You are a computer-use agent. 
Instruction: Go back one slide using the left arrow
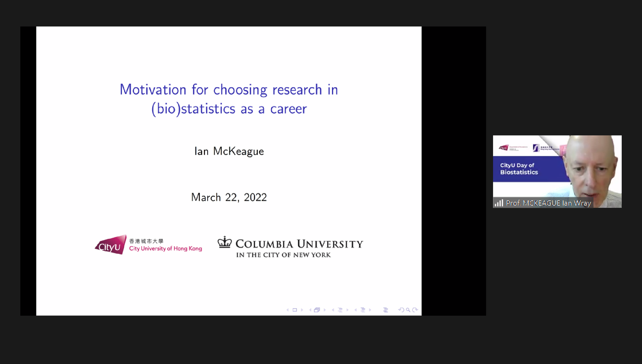(x=287, y=310)
